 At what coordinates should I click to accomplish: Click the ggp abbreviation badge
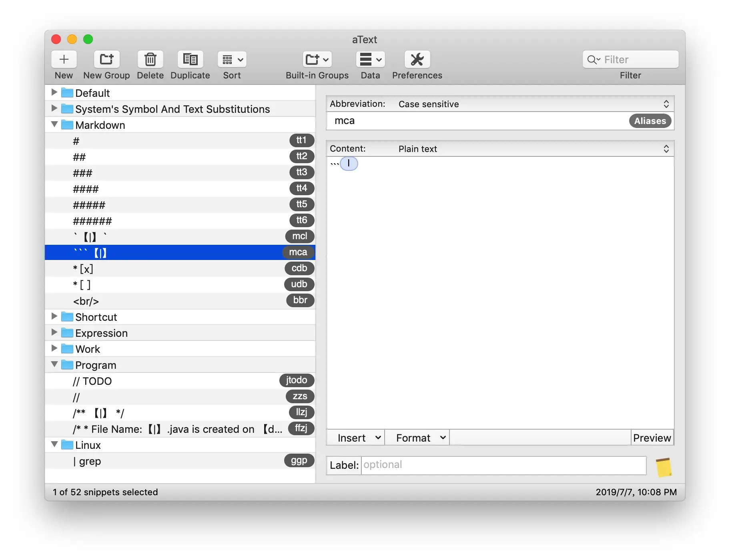click(299, 460)
